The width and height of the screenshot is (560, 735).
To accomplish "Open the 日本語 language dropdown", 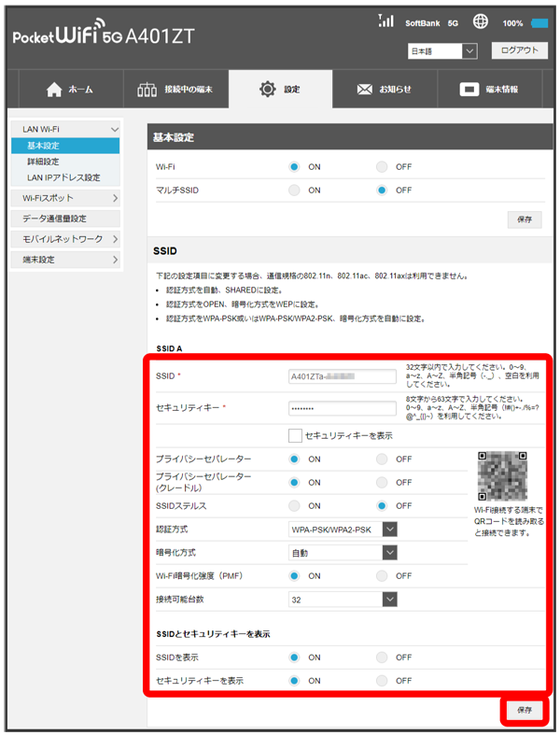I will tap(442, 51).
